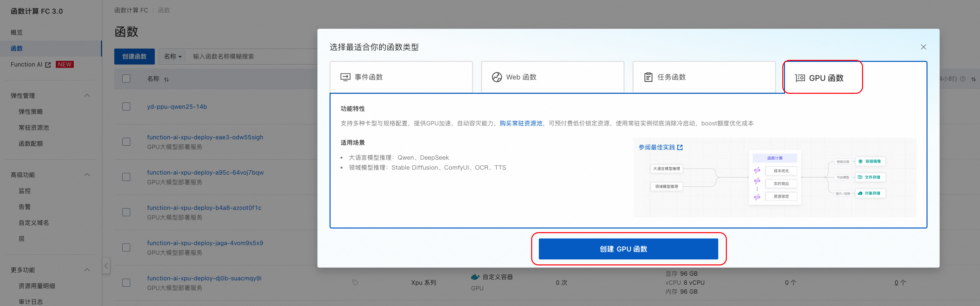Toggle the select-all checkbox in table header
Viewport: 980px width, 306px height.
[126, 78]
